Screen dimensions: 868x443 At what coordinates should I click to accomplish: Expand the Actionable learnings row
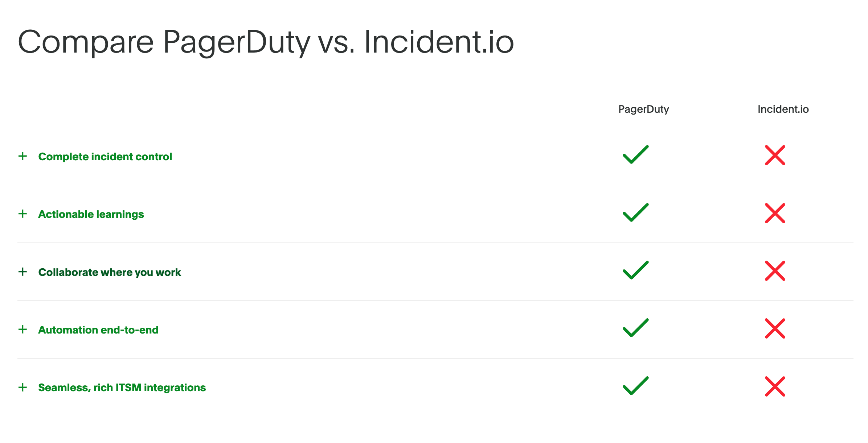[x=23, y=214]
